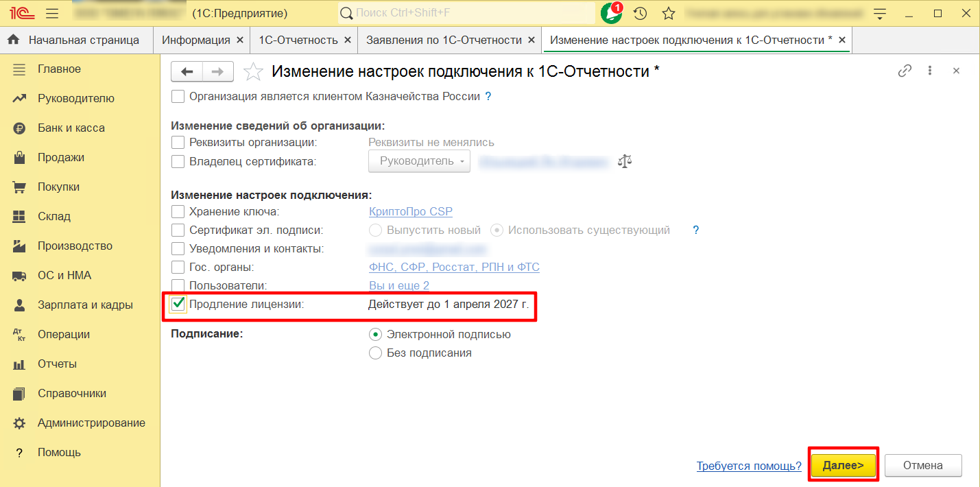Image resolution: width=980 pixels, height=487 pixels.
Task: Open the history clock icon
Action: click(x=640, y=13)
